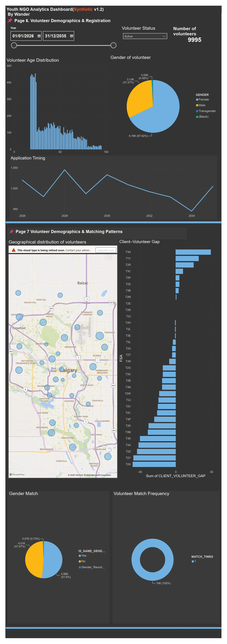Select the MATCH_TIMES legend item 1
Screen dimensions: 227x644
194,561
